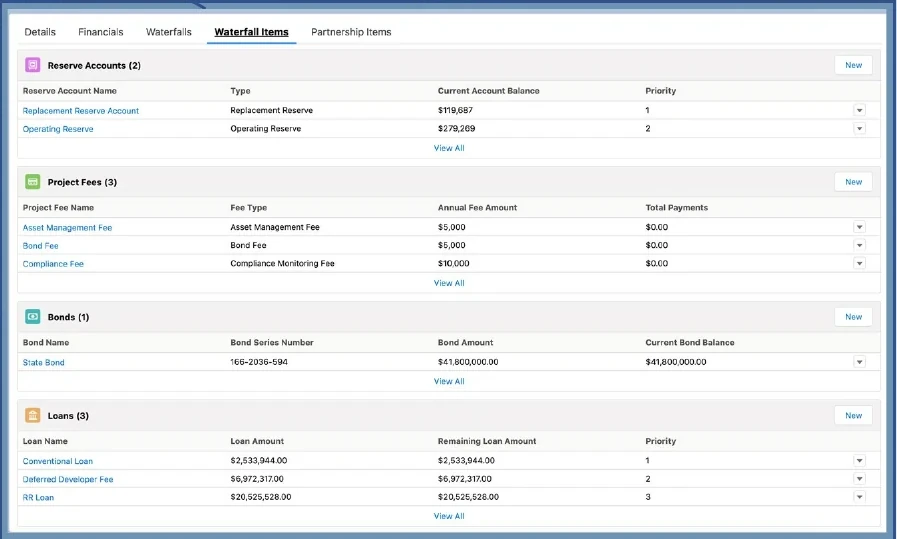Click the Reserve Accounts section icon
Screen dimensions: 897x539
(x=33, y=65)
